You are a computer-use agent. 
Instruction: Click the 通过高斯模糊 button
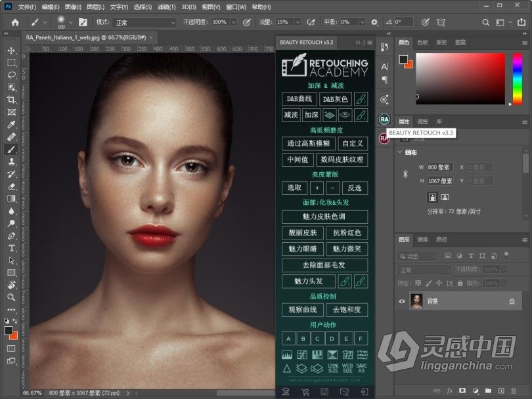tap(309, 144)
